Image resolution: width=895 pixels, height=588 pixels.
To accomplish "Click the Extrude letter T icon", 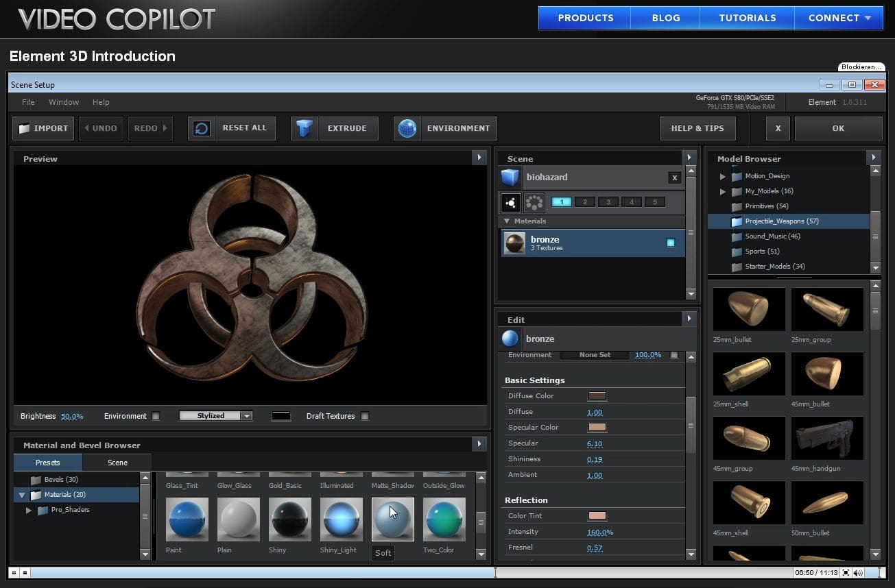I will pyautogui.click(x=305, y=128).
